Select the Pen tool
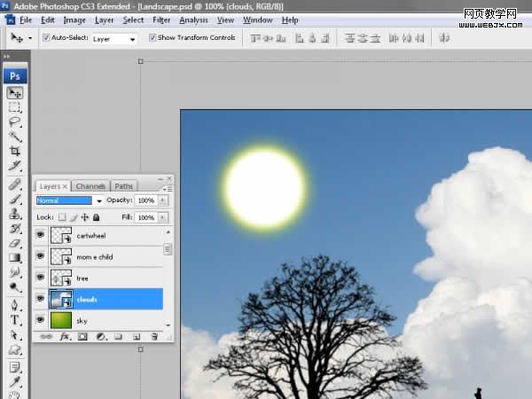Image resolution: width=532 pixels, height=399 pixels. tap(15, 305)
